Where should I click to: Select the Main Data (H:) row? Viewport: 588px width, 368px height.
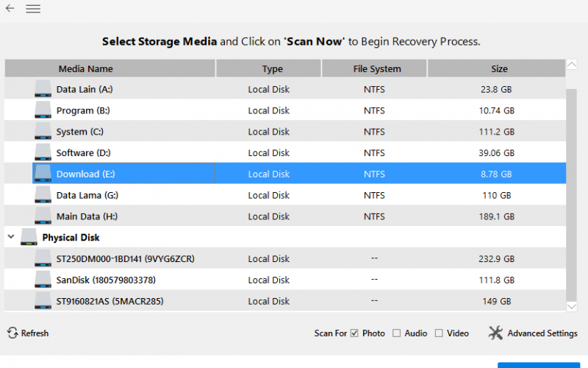pyautogui.click(x=285, y=216)
